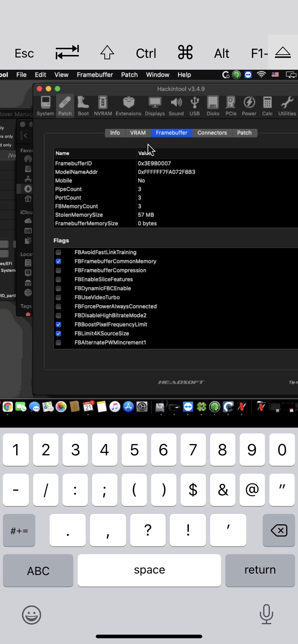Open Notes from the Dock
298x644 pixels.
click(x=102, y=407)
